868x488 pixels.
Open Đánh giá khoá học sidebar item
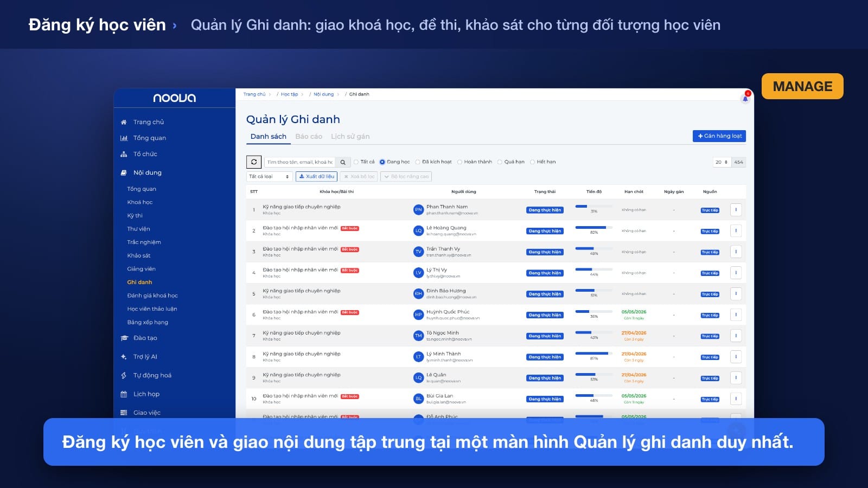click(x=152, y=296)
